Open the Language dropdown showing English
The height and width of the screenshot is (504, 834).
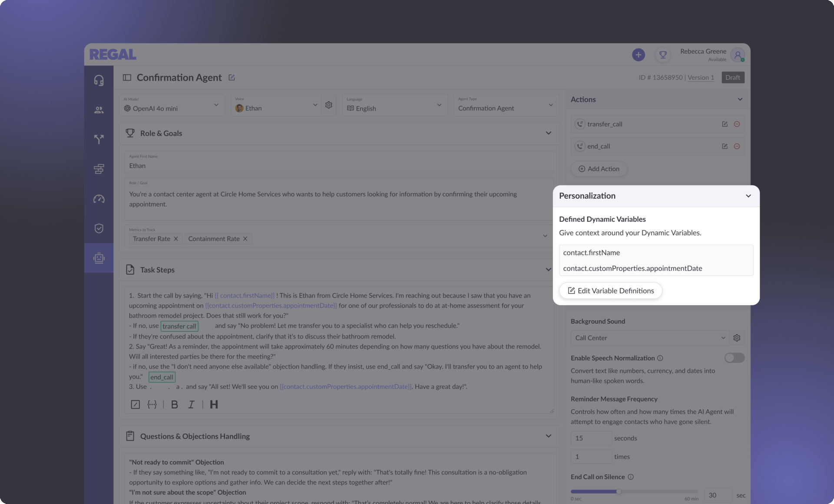395,105
